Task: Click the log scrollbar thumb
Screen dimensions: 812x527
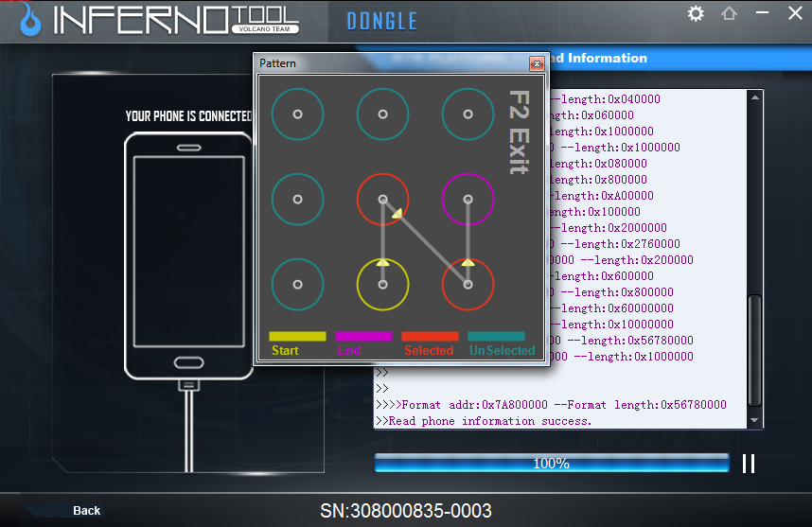Action: pyautogui.click(x=754, y=350)
